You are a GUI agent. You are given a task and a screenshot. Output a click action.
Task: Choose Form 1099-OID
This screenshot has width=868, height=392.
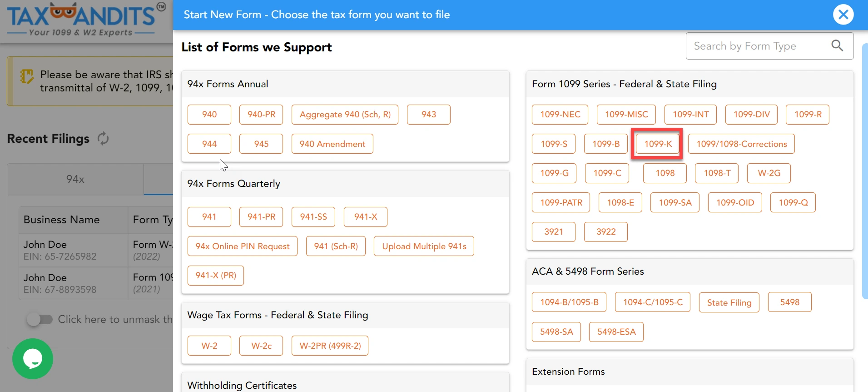click(x=735, y=202)
